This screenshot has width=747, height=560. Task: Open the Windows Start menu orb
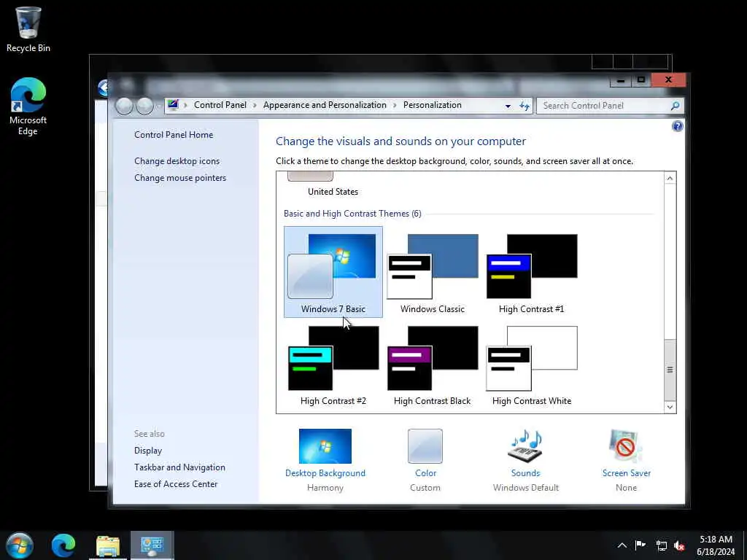pyautogui.click(x=20, y=545)
